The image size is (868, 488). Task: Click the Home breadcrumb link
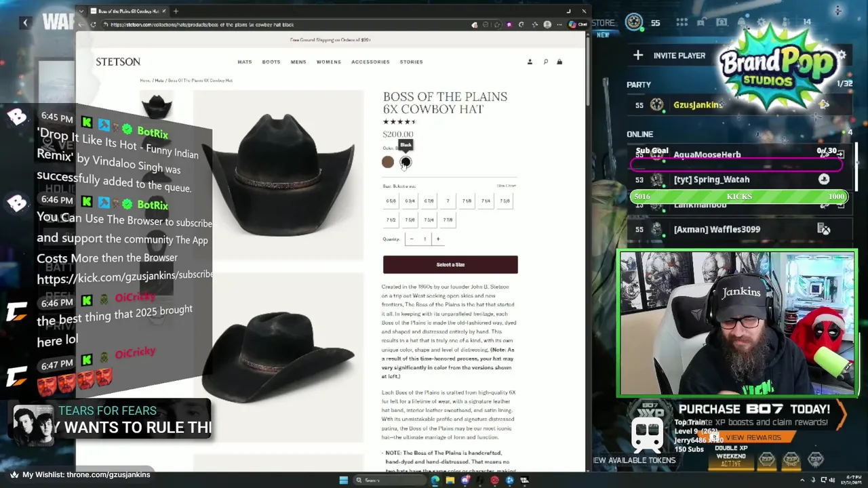(145, 81)
